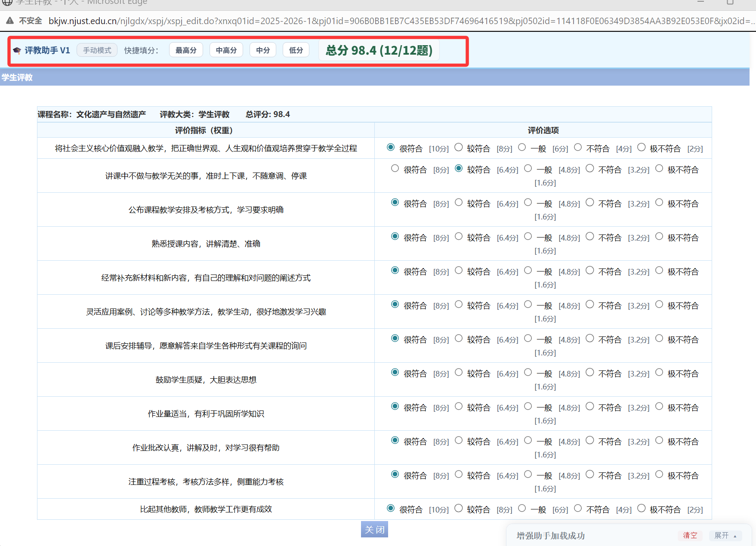Click the 关闭 button below the table
The height and width of the screenshot is (546, 756).
(374, 529)
